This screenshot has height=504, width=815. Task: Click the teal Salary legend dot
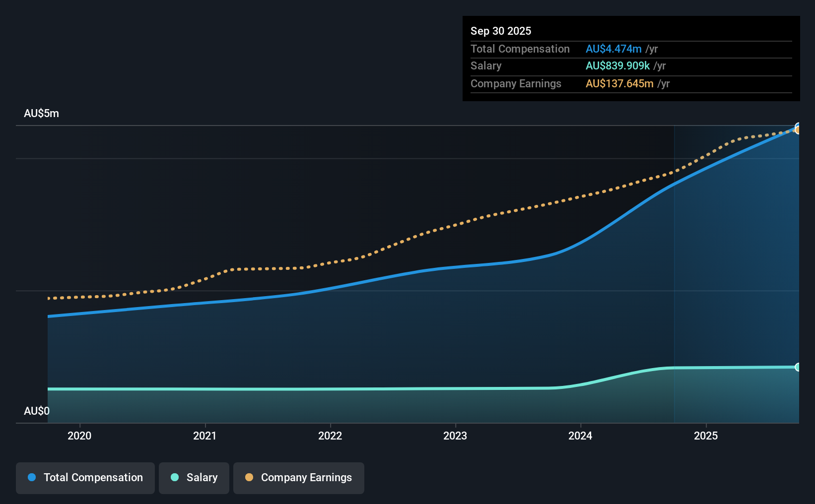(175, 477)
